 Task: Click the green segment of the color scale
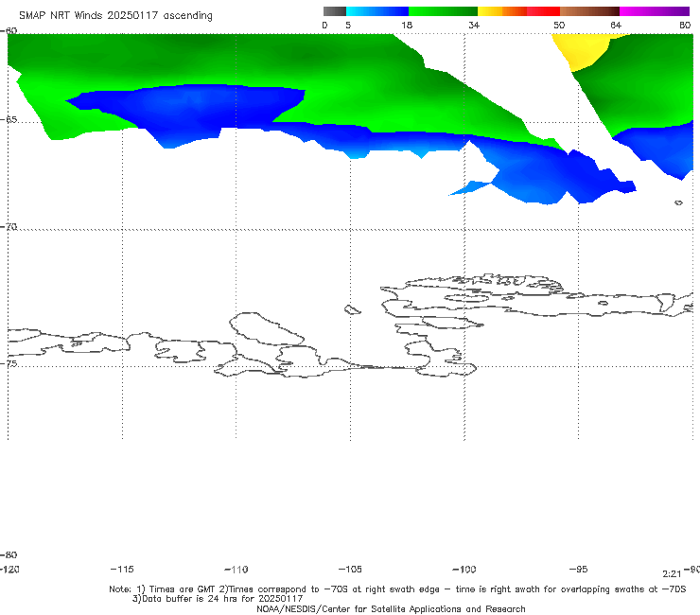pos(443,11)
